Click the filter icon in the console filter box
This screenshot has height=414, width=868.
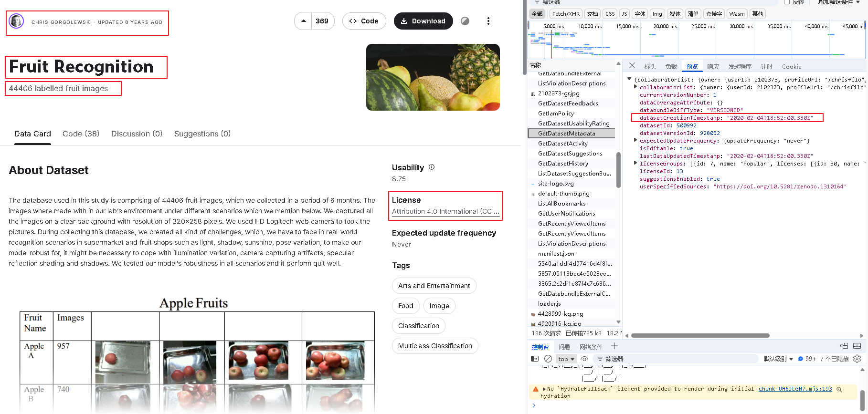point(600,359)
